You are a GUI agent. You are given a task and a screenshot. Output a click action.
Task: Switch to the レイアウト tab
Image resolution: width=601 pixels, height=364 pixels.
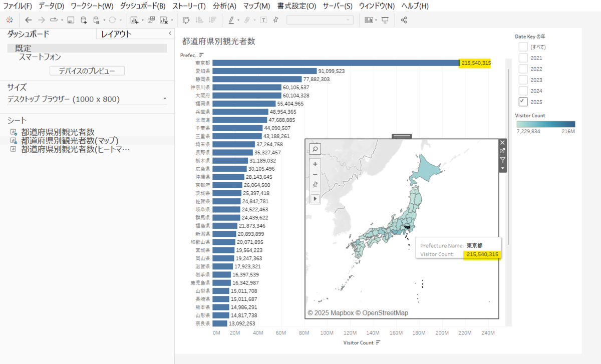coord(116,34)
